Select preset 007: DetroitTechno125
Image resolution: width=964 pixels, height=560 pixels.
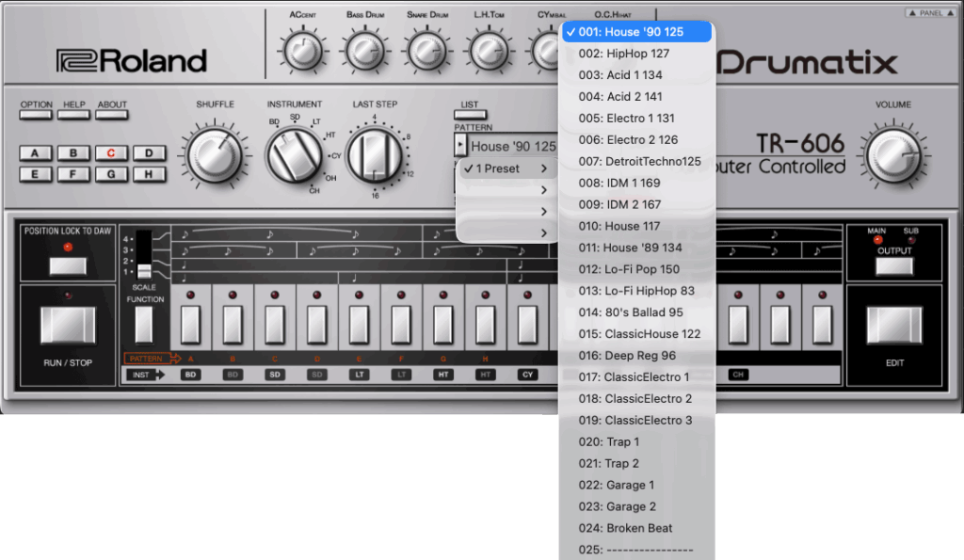[x=637, y=161]
